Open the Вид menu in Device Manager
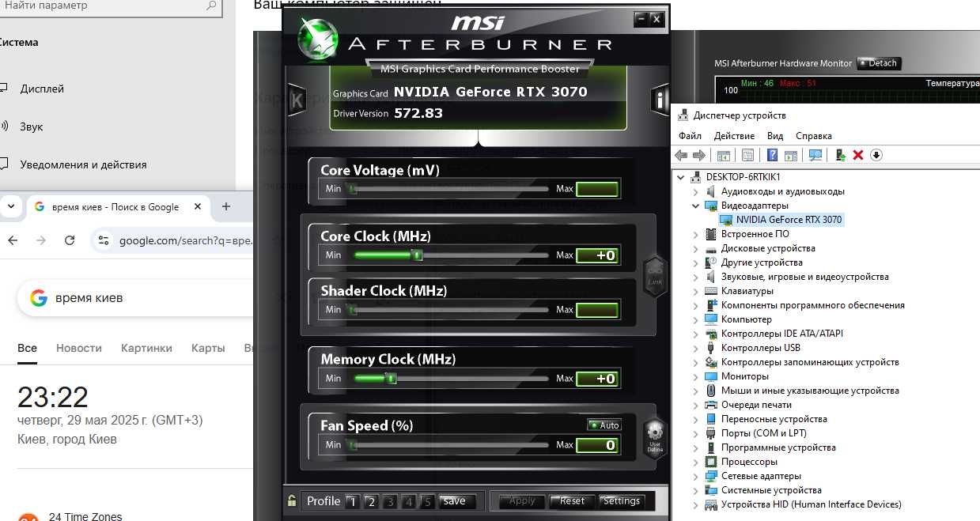This screenshot has width=980, height=521. click(x=775, y=136)
